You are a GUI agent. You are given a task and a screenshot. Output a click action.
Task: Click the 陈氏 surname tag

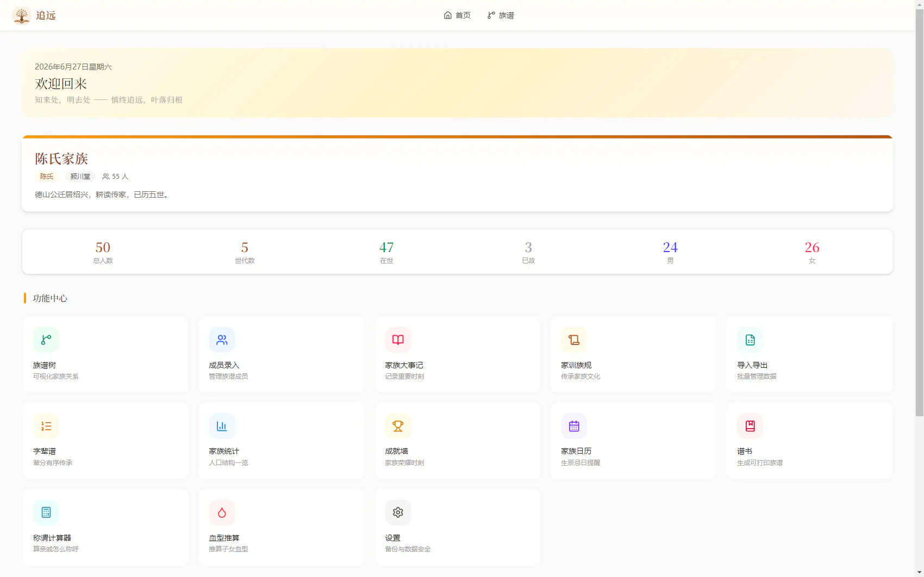47,177
